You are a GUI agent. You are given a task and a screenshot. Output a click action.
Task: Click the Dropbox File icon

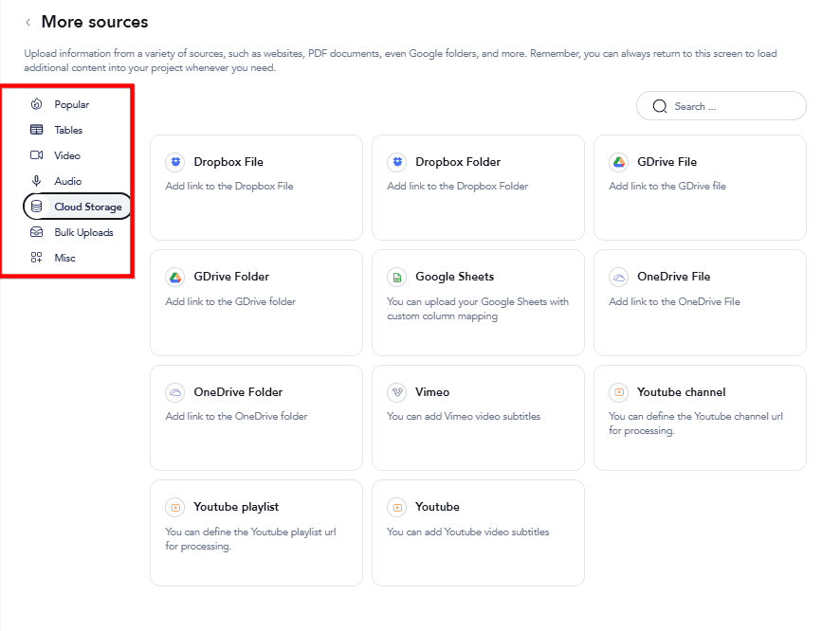tap(175, 162)
